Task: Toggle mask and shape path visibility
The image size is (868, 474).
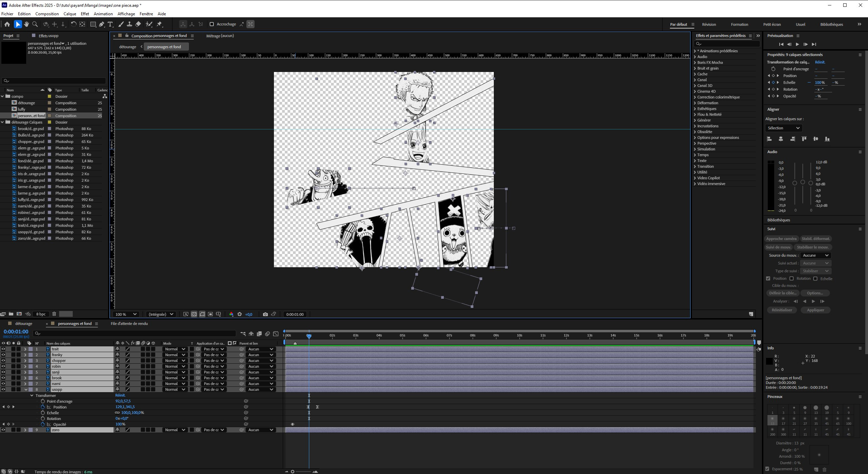Action: (x=202, y=314)
